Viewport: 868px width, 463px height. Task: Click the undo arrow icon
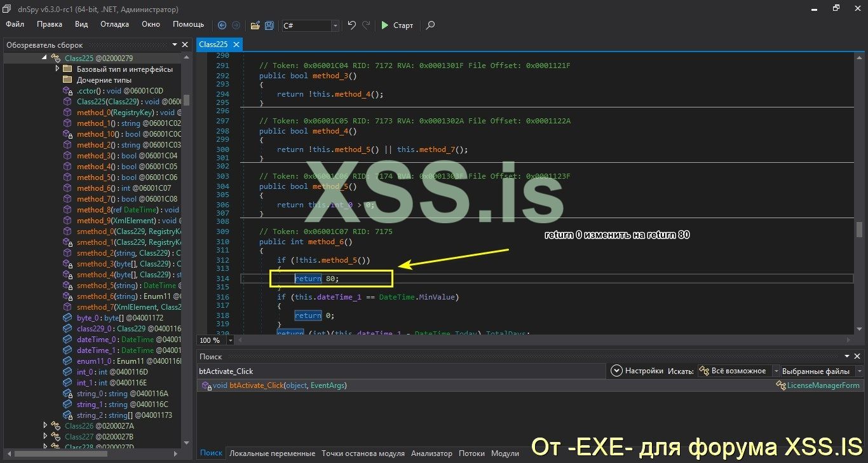(x=351, y=25)
